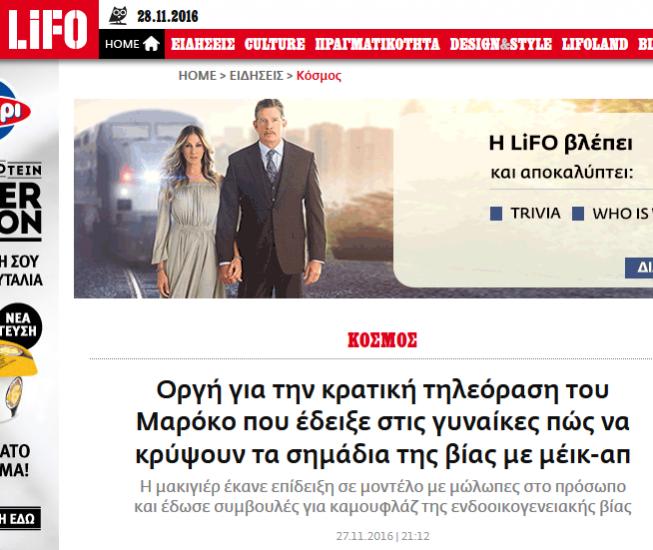Click the red oval logo in left ad
653x550 pixels.
point(13,112)
